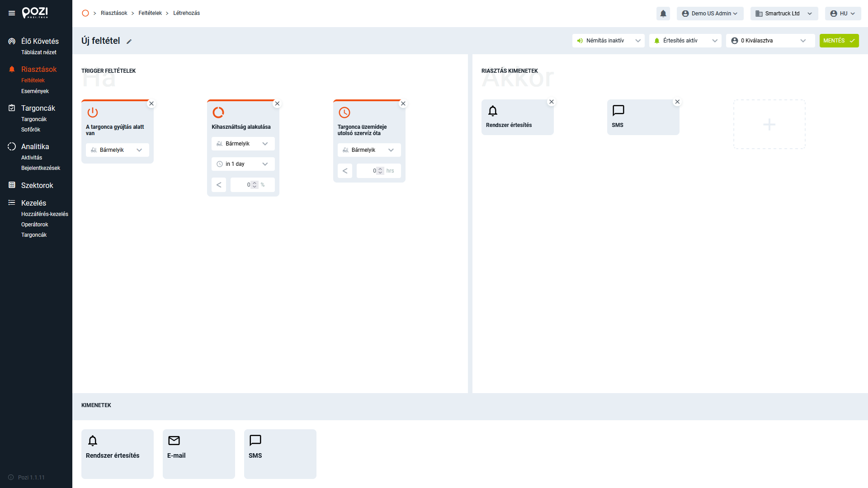The width and height of the screenshot is (868, 488).
Task: Open the Események menu item in the sidebar
Action: (35, 91)
